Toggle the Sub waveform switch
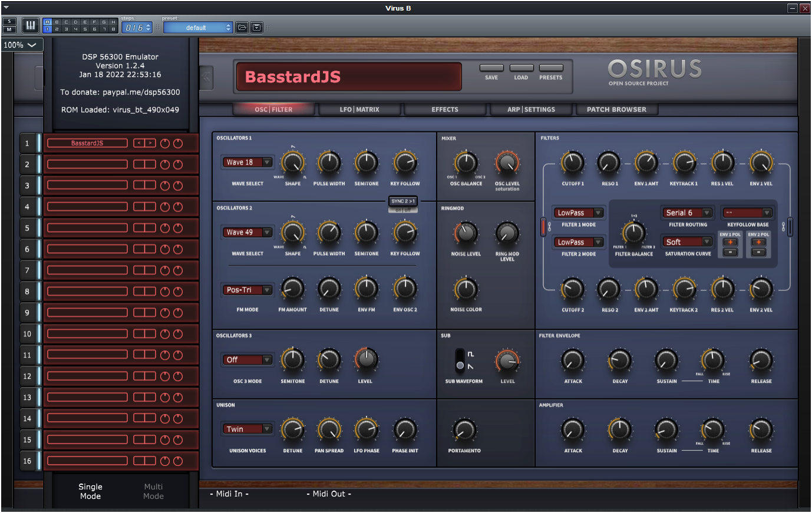The image size is (812, 513). coord(460,359)
